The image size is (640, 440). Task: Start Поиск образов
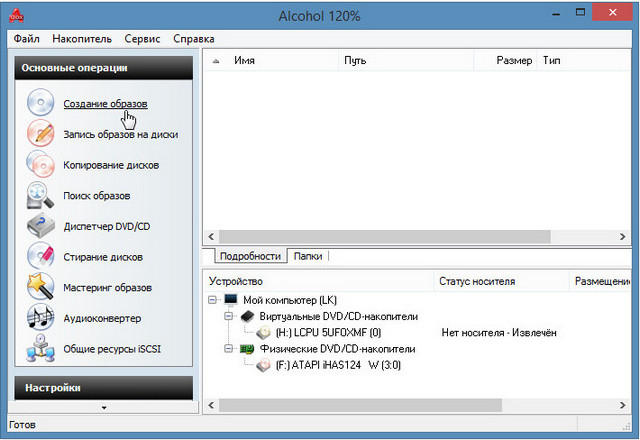click(x=97, y=196)
